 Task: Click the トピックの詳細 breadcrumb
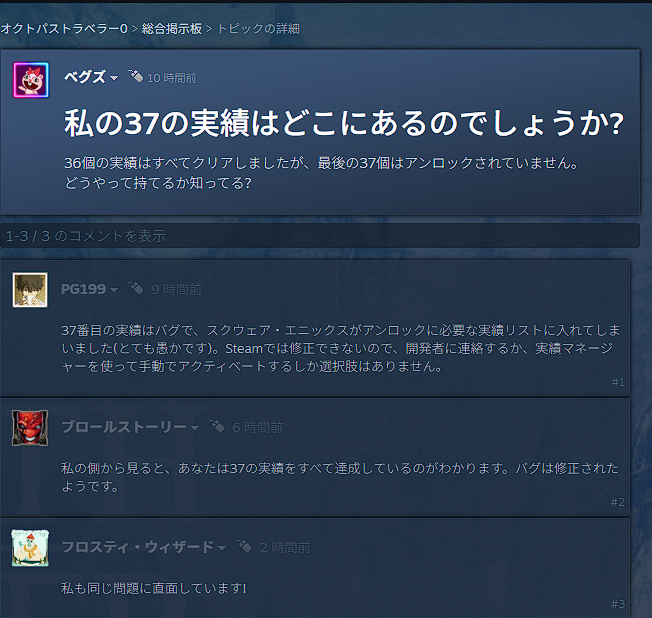pos(258,29)
